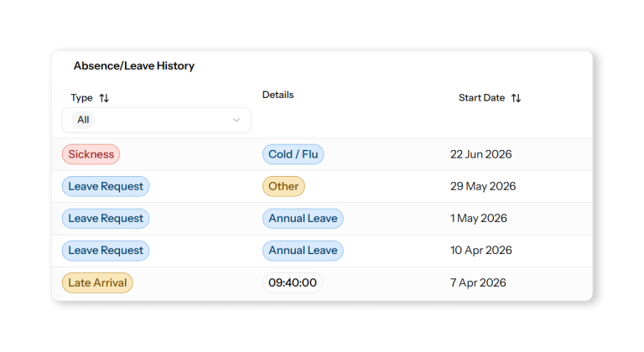Sort by Type using arrows icon
The image size is (644, 352).
(104, 98)
